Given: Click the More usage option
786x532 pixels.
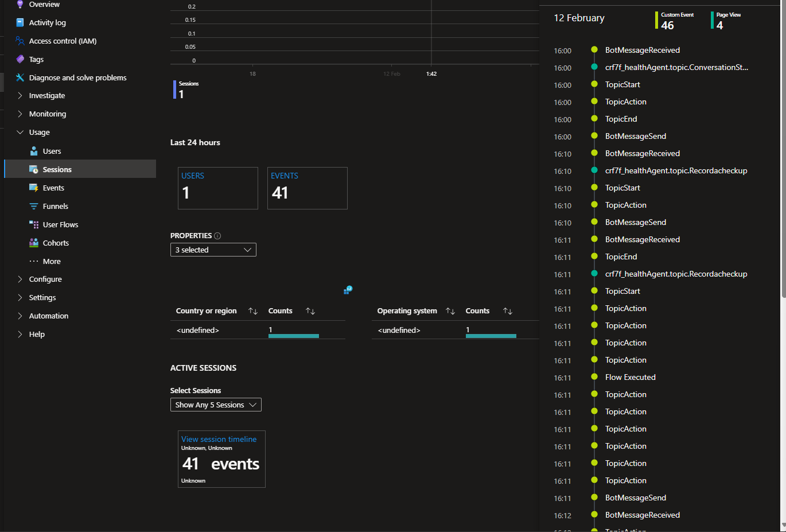Looking at the screenshot, I should [x=53, y=261].
